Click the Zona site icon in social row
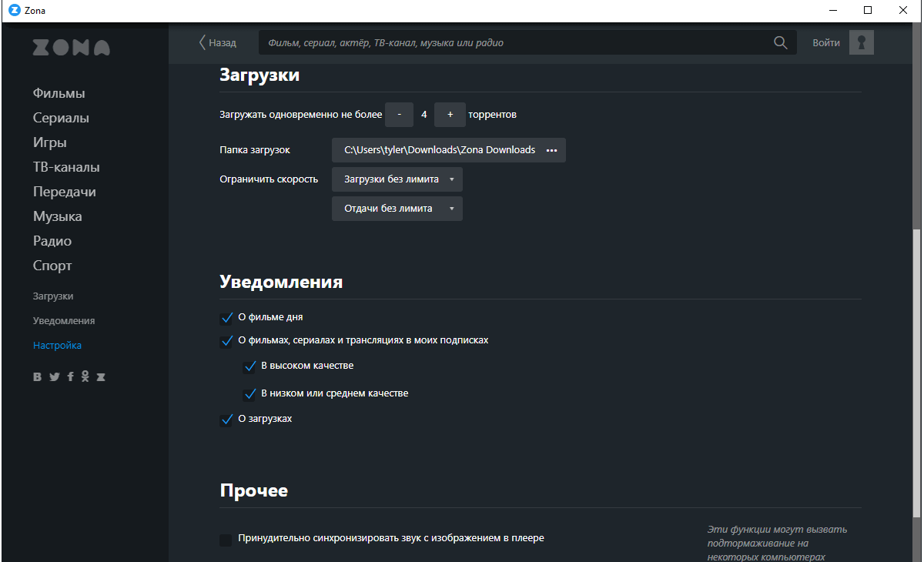The height and width of the screenshot is (562, 924). (100, 376)
